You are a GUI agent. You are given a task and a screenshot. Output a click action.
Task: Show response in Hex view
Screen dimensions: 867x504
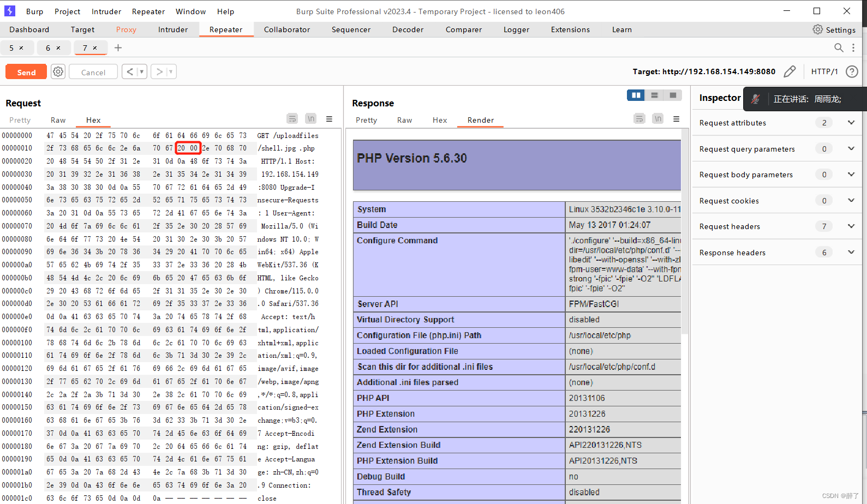point(440,120)
